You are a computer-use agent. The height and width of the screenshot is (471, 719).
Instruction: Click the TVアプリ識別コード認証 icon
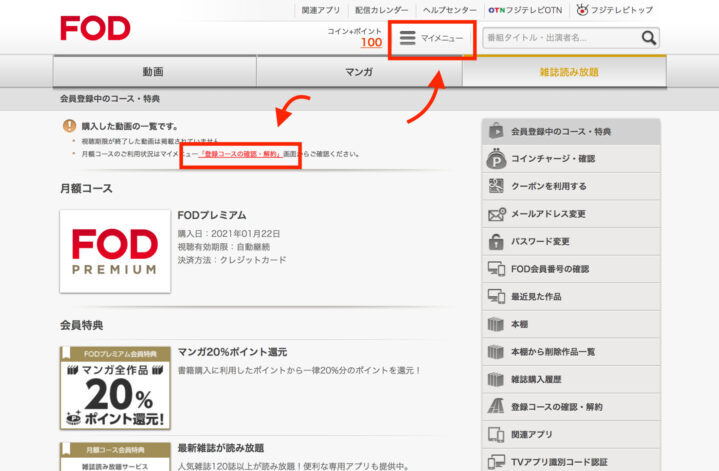coord(496,462)
